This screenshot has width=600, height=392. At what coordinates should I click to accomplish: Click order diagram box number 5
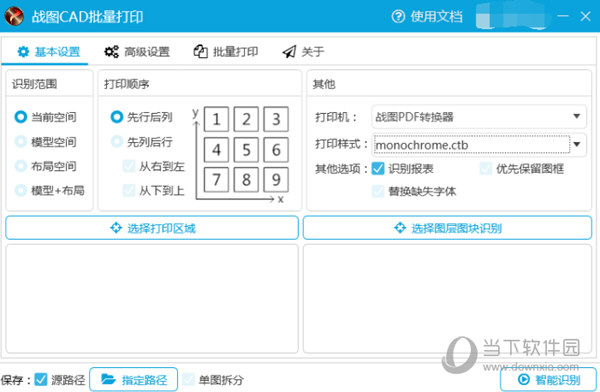point(246,149)
